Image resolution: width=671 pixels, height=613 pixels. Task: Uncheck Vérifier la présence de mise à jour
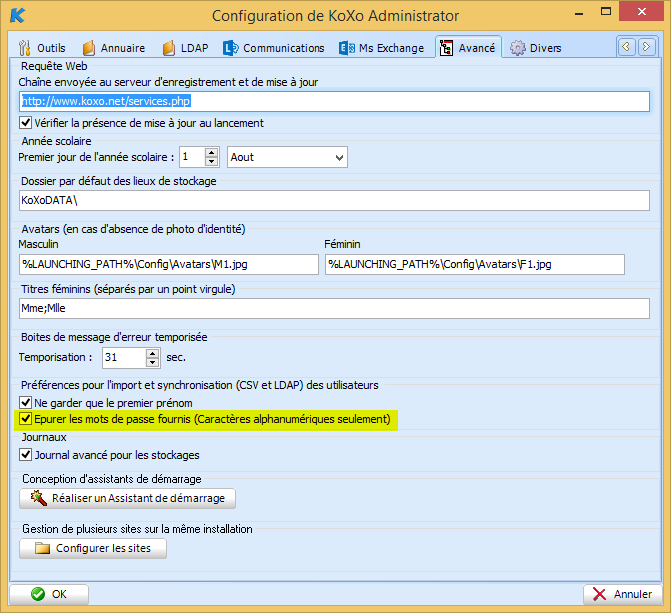pyautogui.click(x=26, y=123)
